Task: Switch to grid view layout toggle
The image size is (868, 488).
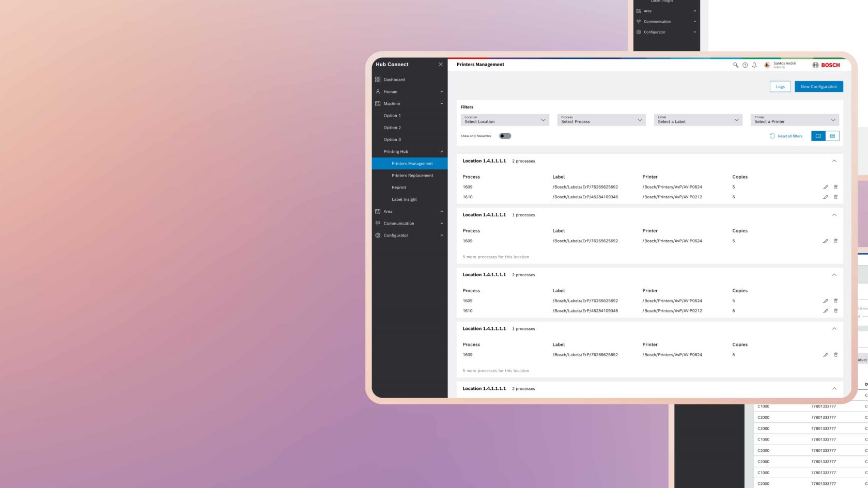Action: [x=832, y=136]
